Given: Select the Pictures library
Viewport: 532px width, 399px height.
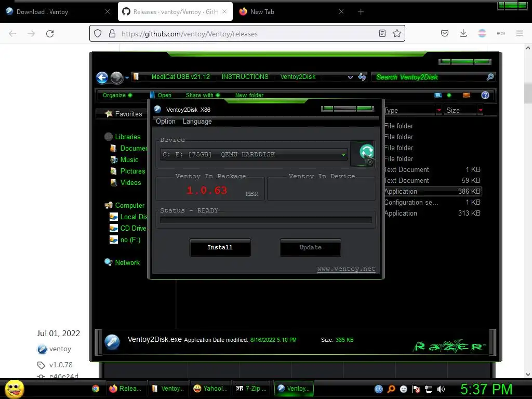Looking at the screenshot, I should point(128,171).
